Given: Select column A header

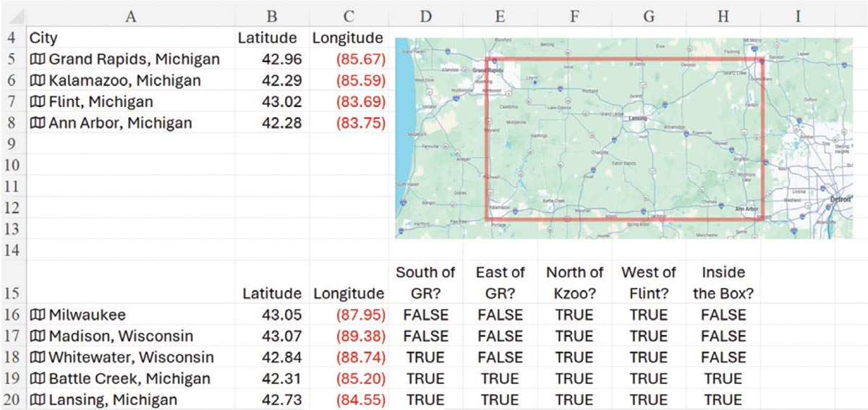Looking at the screenshot, I should [x=131, y=15].
